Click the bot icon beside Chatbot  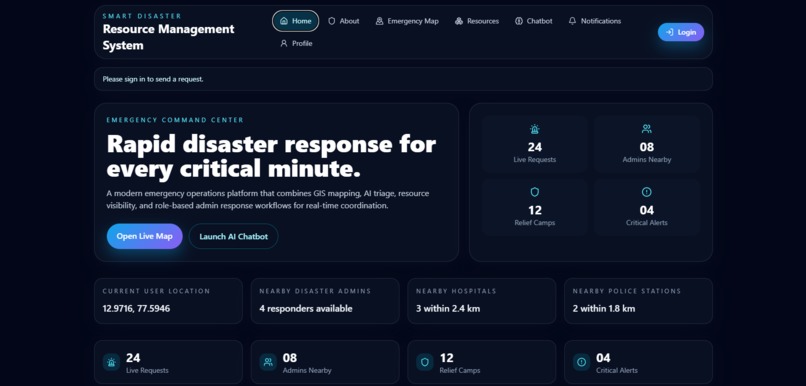pos(519,21)
